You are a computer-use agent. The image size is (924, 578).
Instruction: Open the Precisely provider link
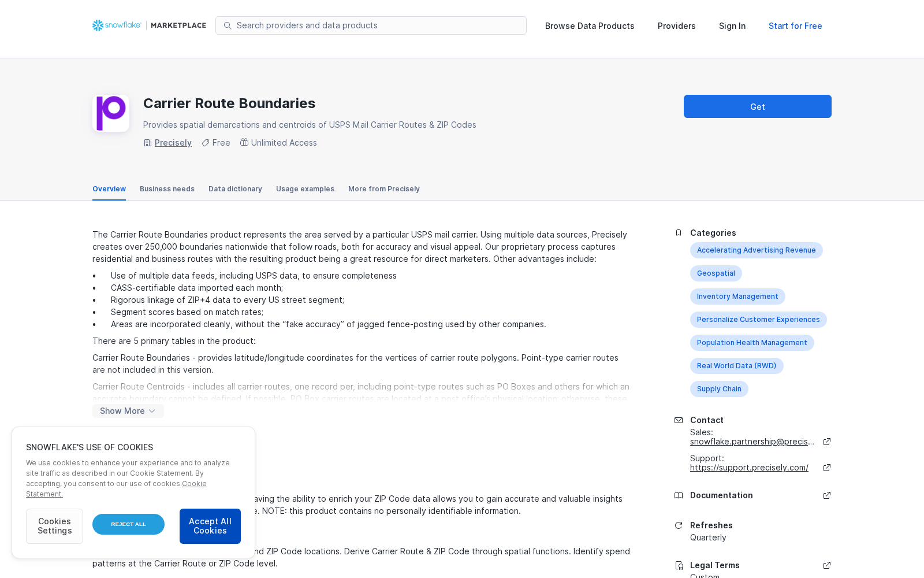[173, 143]
